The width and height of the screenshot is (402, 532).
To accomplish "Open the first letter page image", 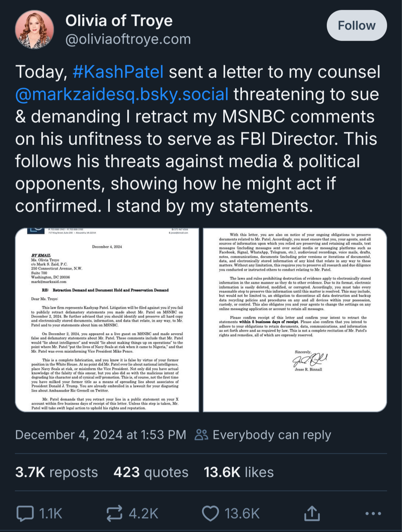I will (x=107, y=320).
